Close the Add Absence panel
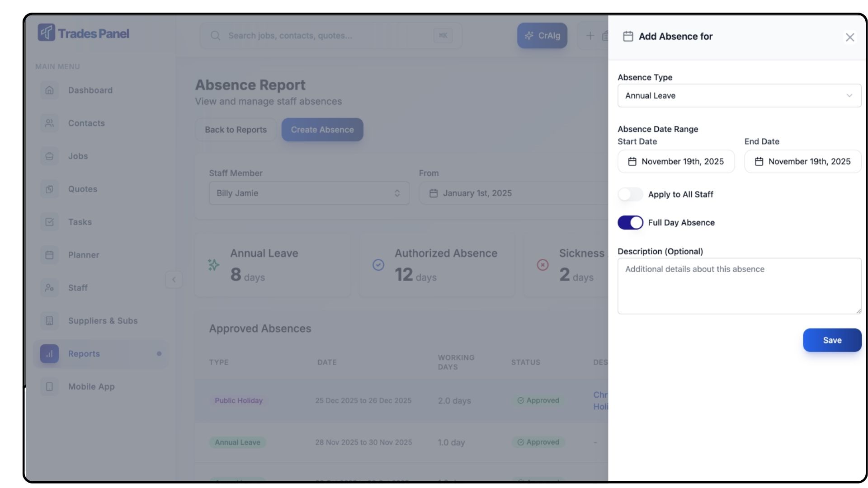The width and height of the screenshot is (868, 488). tap(849, 37)
